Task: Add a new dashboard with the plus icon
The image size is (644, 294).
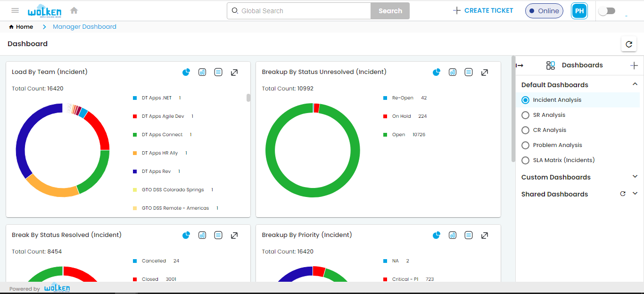Action: (x=634, y=65)
